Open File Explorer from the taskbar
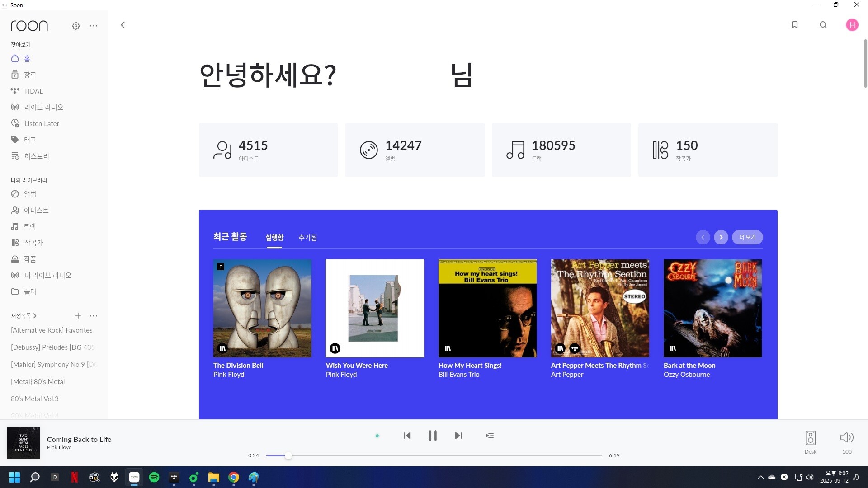Viewport: 868px width, 488px height. 214,477
